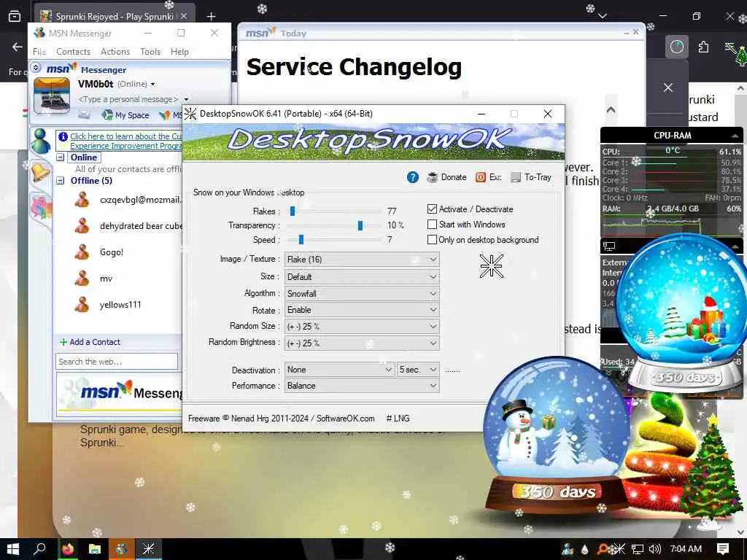Open File menu in MSN Messenger
Screen dimensions: 747x560
click(39, 52)
